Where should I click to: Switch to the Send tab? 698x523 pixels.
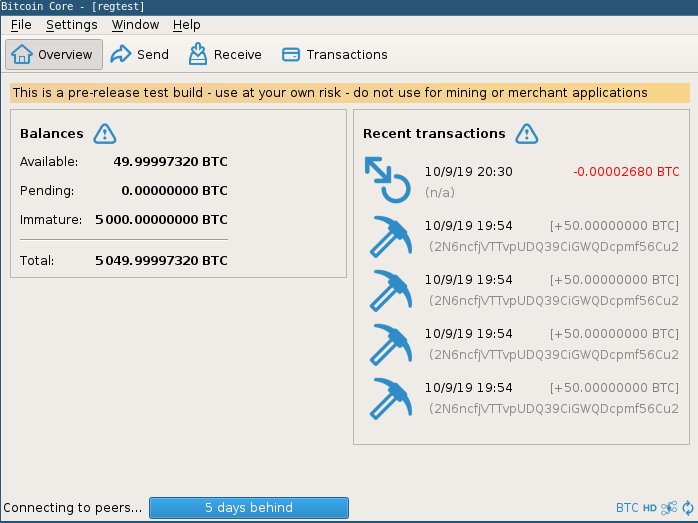pyautogui.click(x=140, y=54)
